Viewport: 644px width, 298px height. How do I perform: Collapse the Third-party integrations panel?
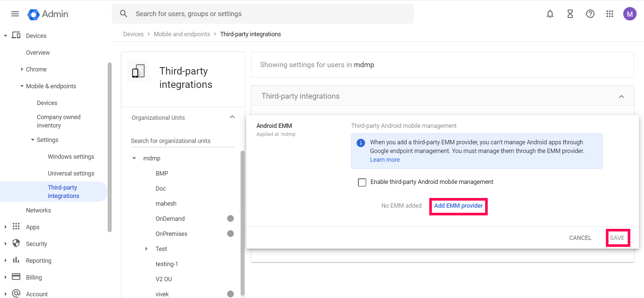click(622, 97)
